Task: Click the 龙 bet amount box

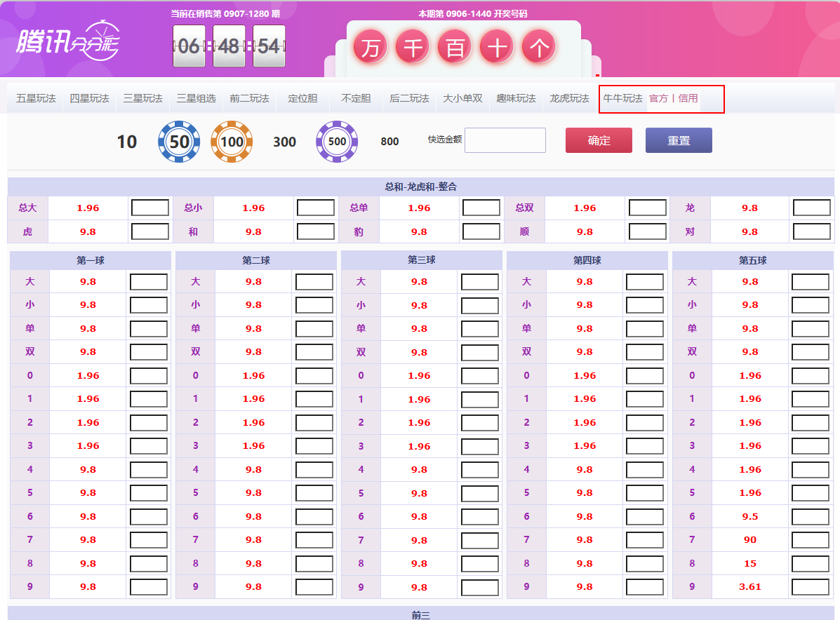Action: [x=812, y=208]
